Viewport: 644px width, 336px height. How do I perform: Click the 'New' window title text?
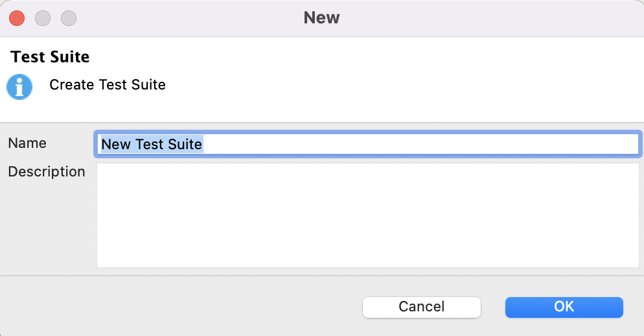[321, 18]
